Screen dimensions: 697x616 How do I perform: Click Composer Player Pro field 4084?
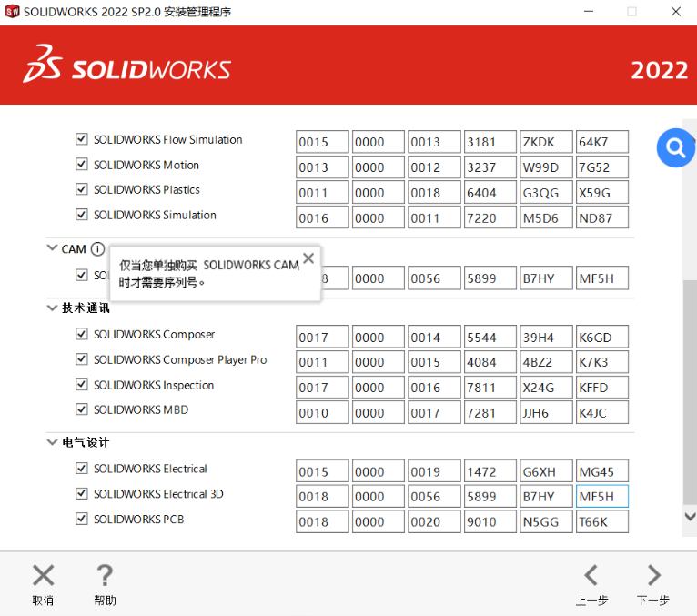490,362
